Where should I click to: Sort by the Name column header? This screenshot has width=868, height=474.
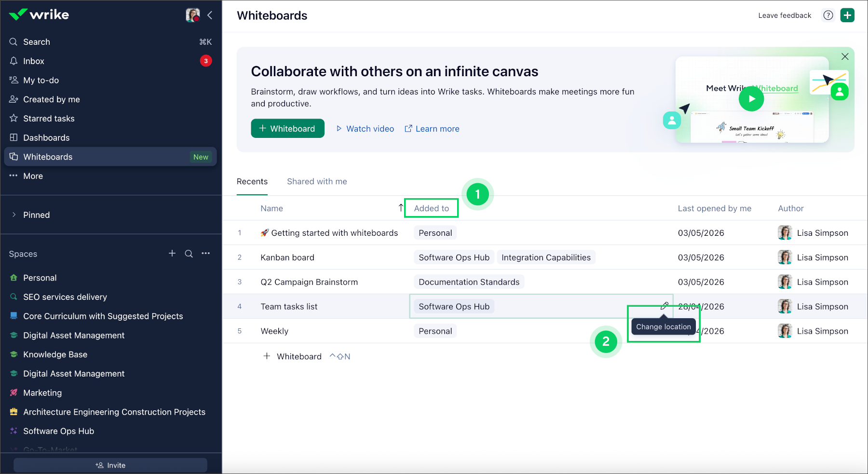(272, 208)
